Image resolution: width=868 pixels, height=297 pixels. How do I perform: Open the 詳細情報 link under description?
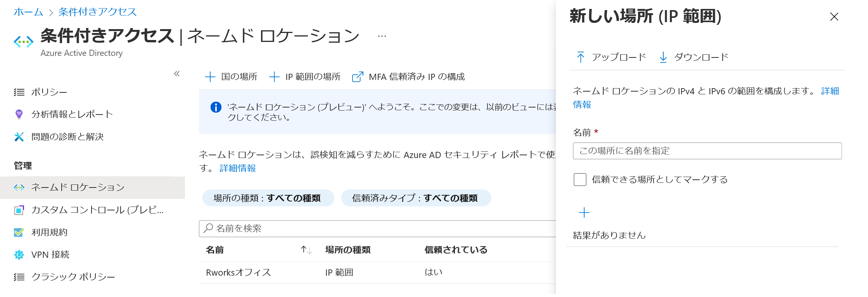(238, 168)
